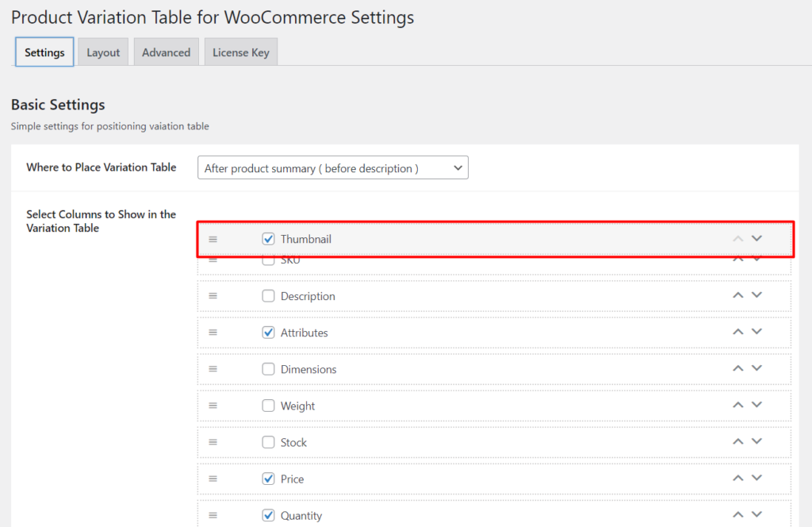
Task: Enable the Description column checkbox
Action: [x=268, y=296]
